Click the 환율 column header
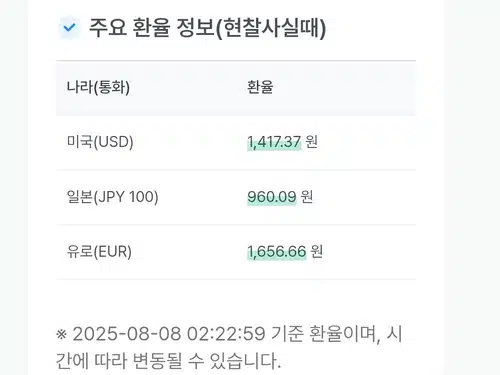Screen dimensions: 500x375 click(x=260, y=87)
